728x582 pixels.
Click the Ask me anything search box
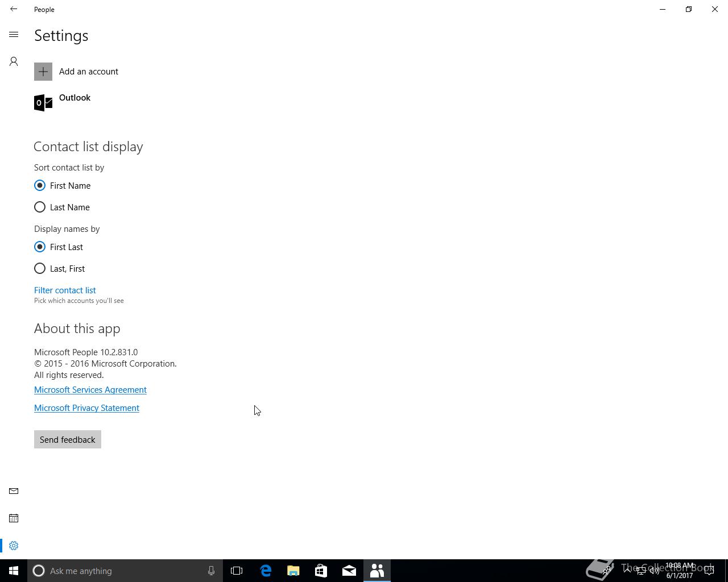click(125, 571)
